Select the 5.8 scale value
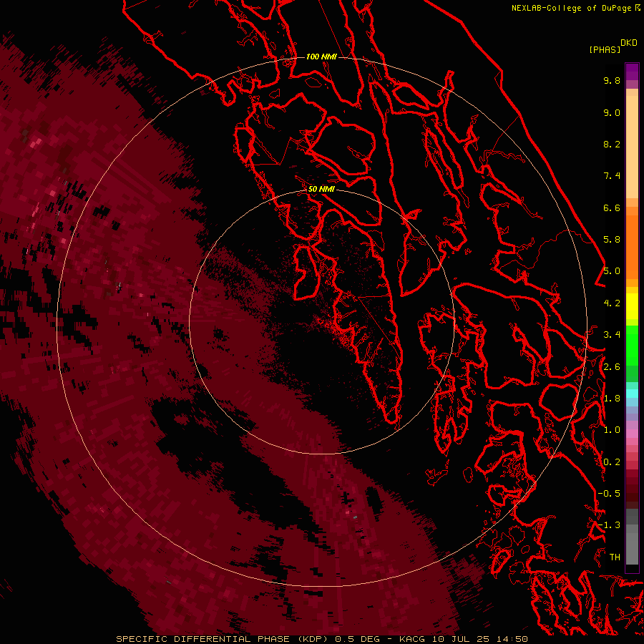Image resolution: width=644 pixels, height=644 pixels. point(612,240)
